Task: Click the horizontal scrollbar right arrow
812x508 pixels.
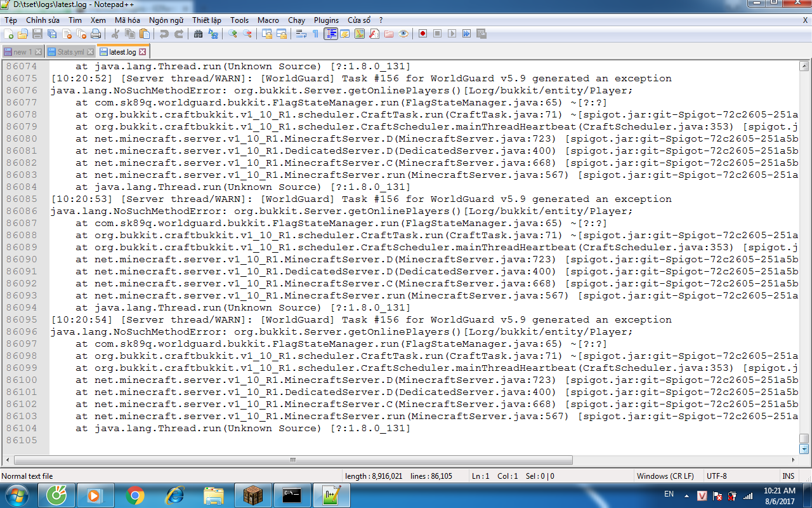Action: 793,460
